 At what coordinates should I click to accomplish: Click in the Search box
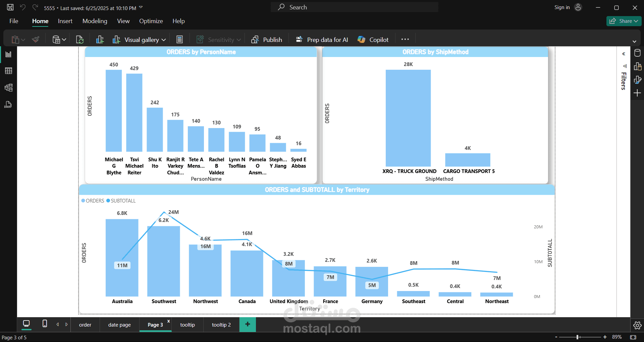pyautogui.click(x=355, y=7)
